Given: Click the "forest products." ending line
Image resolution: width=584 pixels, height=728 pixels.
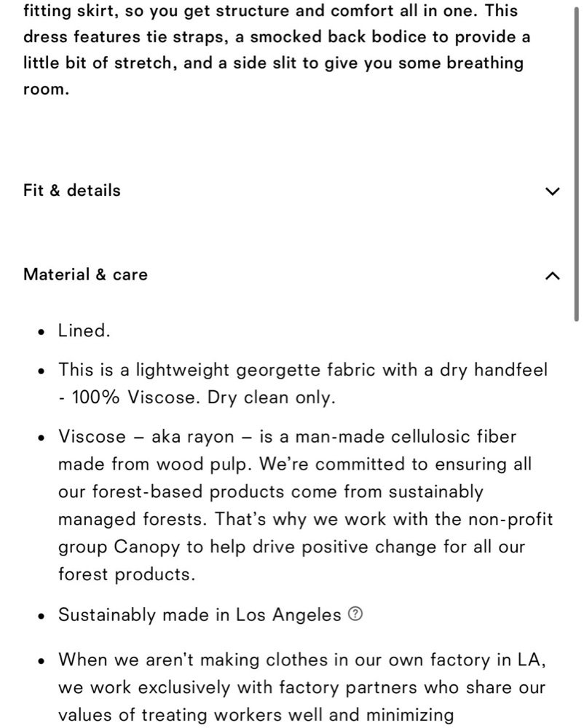Looking at the screenshot, I should coord(127,574).
